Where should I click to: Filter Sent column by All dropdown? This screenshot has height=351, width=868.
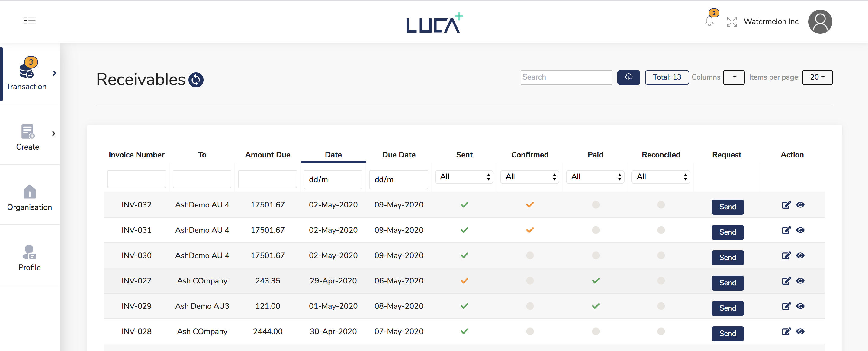[464, 177]
